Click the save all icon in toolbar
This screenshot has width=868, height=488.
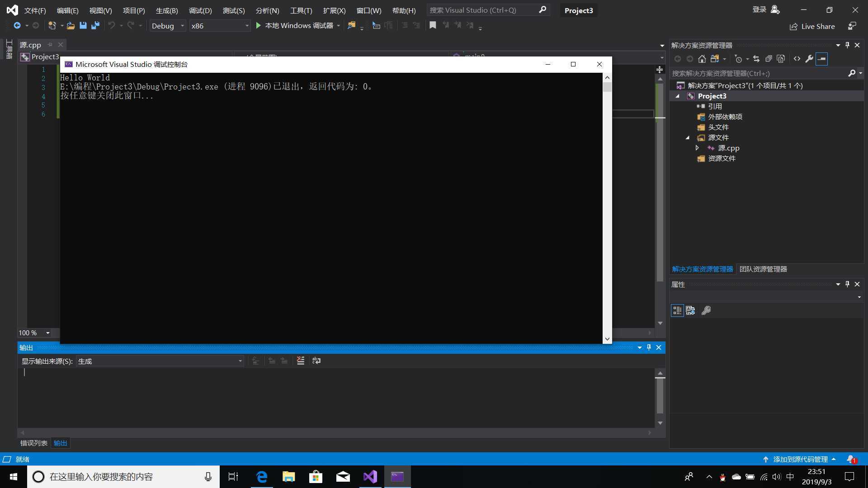[x=95, y=26]
